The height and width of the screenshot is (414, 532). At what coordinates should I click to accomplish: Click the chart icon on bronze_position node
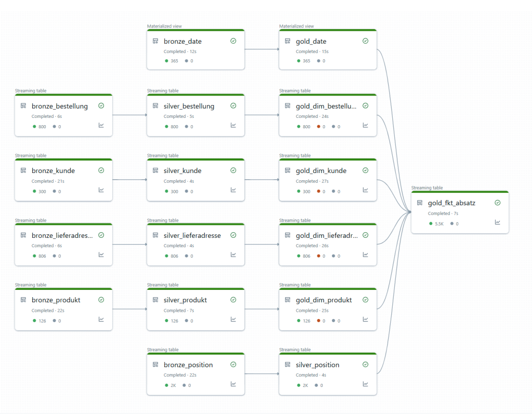point(233,384)
